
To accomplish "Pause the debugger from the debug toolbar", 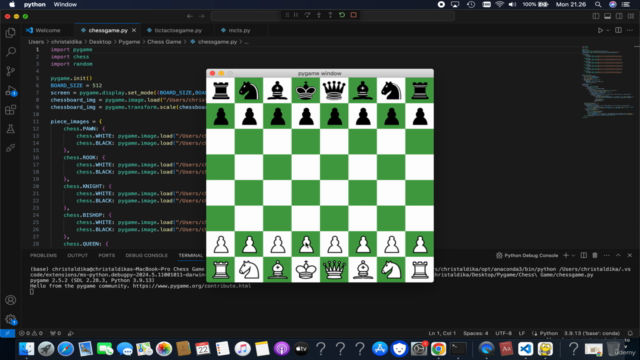I will (x=296, y=15).
